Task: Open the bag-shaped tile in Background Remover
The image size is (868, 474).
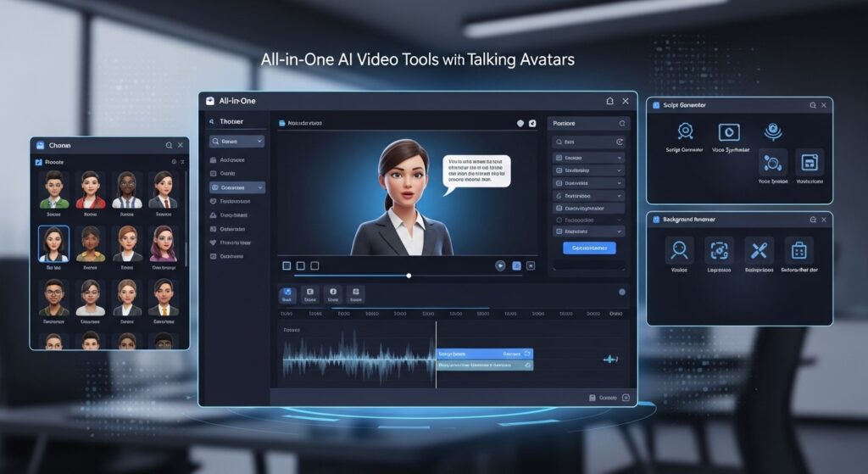Action: tap(798, 250)
